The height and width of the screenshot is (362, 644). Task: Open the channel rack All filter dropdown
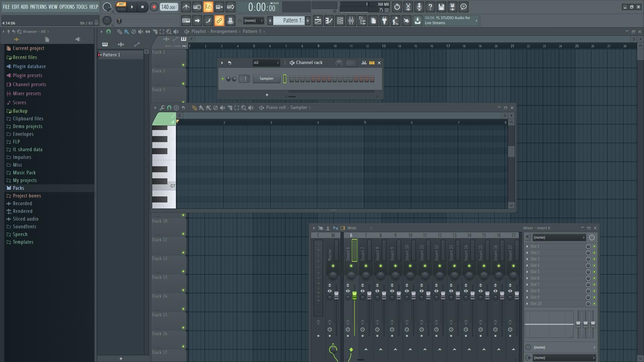click(266, 63)
